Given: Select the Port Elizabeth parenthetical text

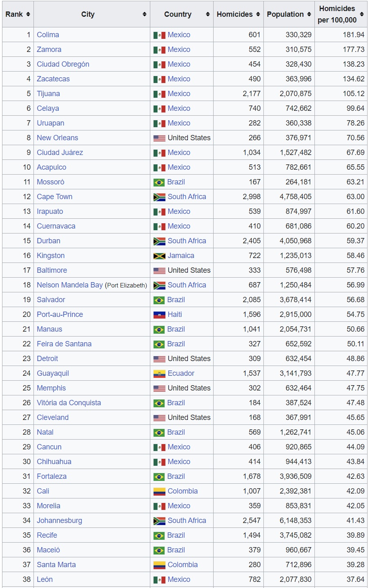Looking at the screenshot, I should tap(126, 285).
